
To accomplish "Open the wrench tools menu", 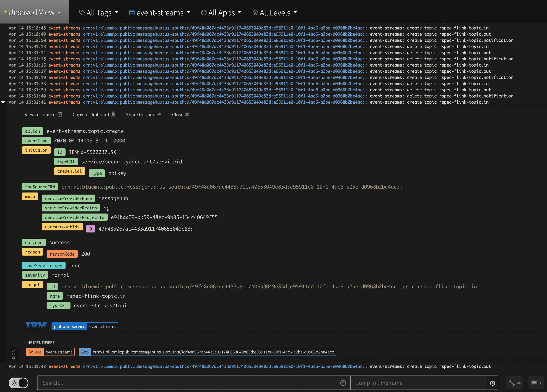I will [514, 383].
